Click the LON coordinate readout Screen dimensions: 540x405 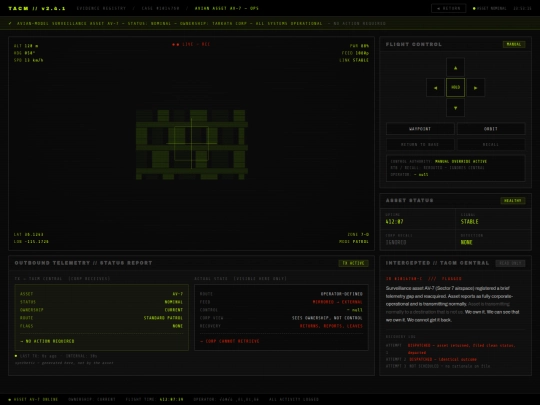click(x=31, y=241)
